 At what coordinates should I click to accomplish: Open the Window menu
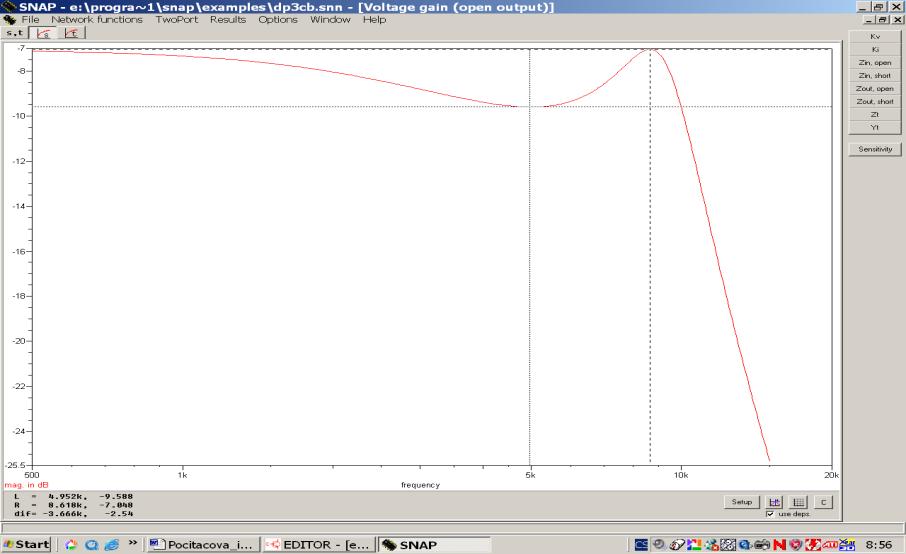(330, 20)
